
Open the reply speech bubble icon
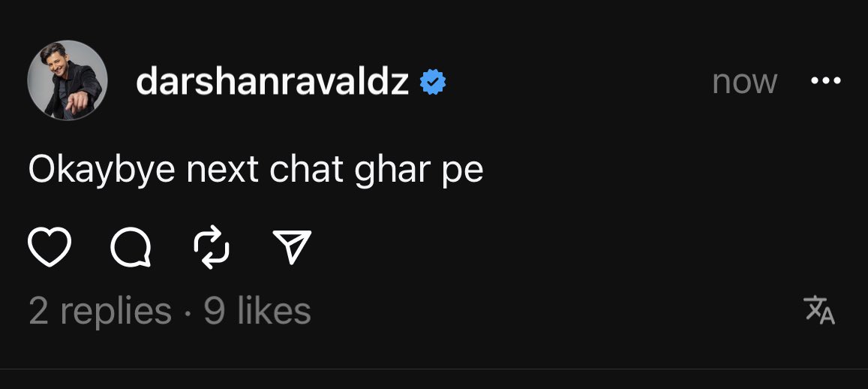coord(131,248)
